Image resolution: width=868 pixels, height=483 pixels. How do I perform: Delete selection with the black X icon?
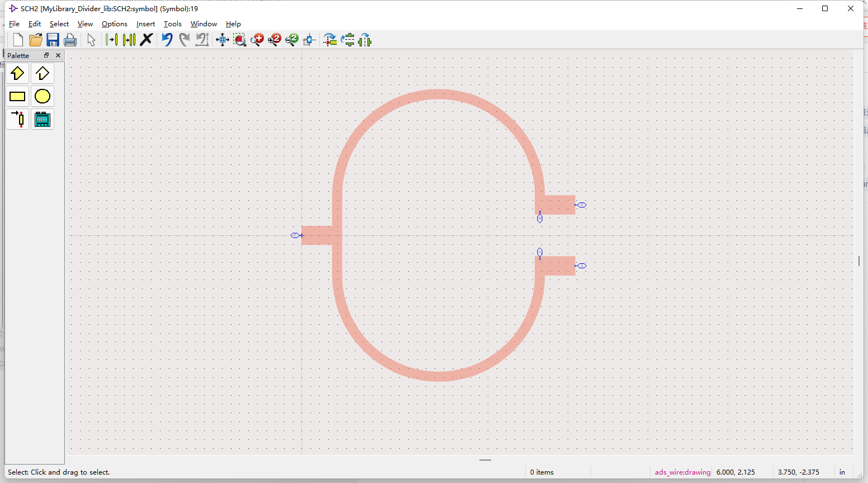point(147,40)
